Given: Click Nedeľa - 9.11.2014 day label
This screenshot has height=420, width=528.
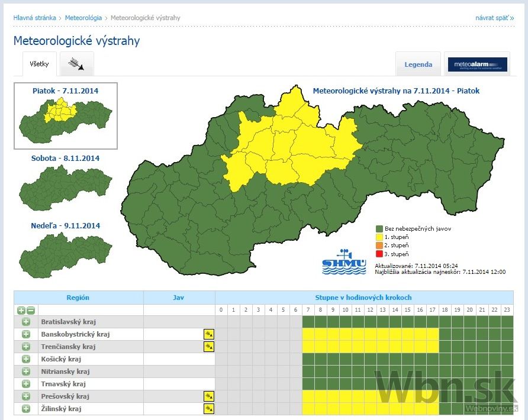Looking at the screenshot, I should click(65, 225).
